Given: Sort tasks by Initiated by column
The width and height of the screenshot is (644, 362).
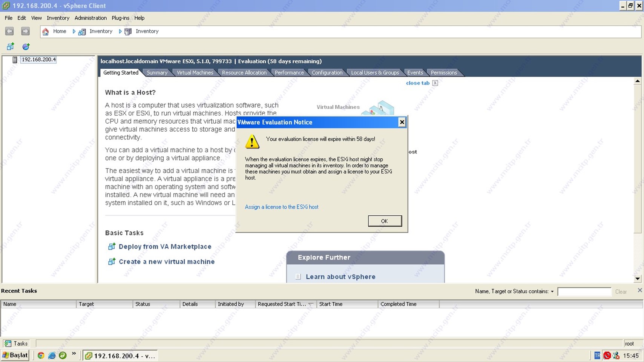Looking at the screenshot, I should coord(235,304).
